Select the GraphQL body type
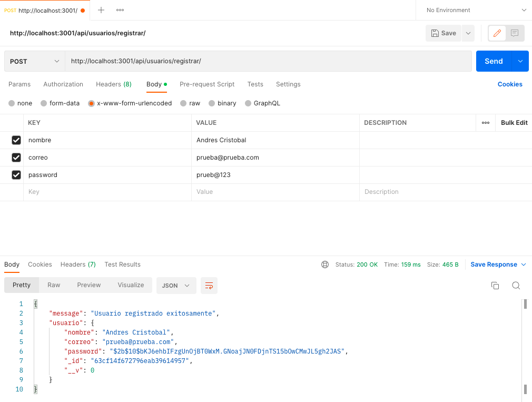 248,103
